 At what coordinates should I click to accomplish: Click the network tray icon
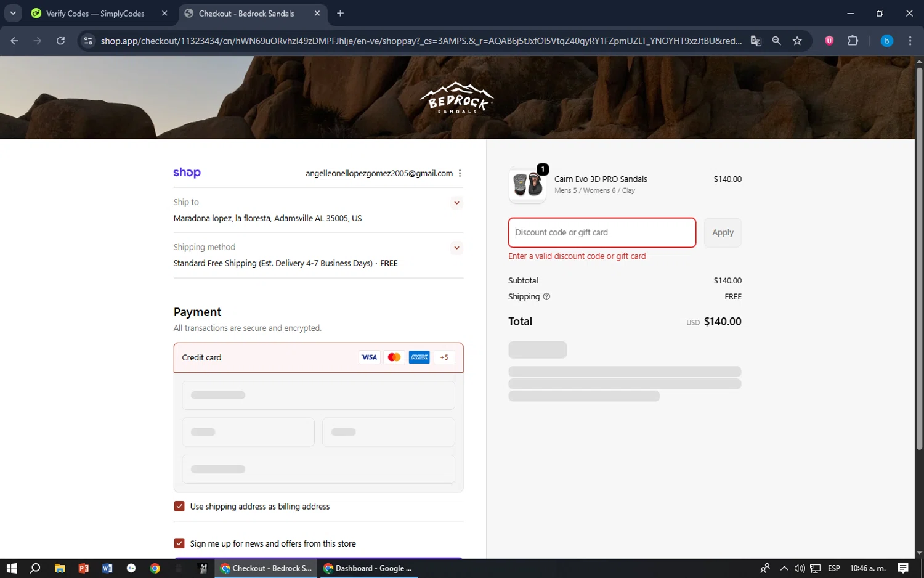[816, 568]
